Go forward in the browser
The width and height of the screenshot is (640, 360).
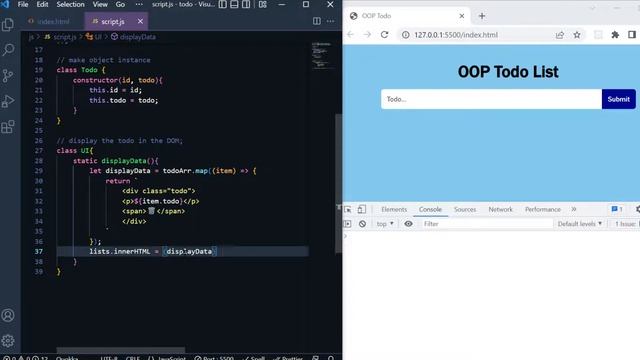coord(367,35)
